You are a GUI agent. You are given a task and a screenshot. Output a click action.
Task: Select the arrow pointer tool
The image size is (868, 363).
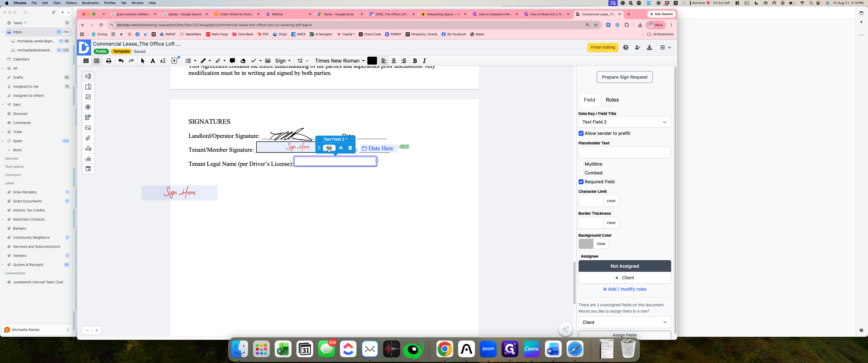point(143,60)
